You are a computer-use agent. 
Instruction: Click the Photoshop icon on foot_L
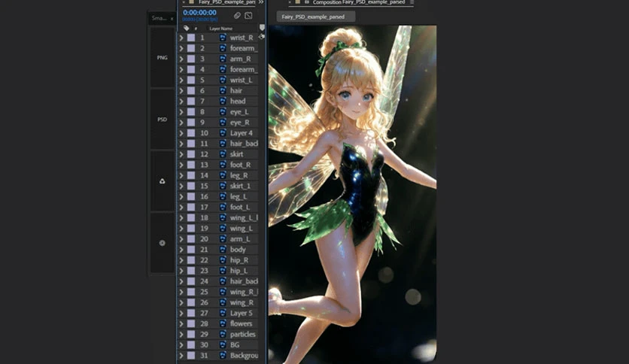point(223,207)
